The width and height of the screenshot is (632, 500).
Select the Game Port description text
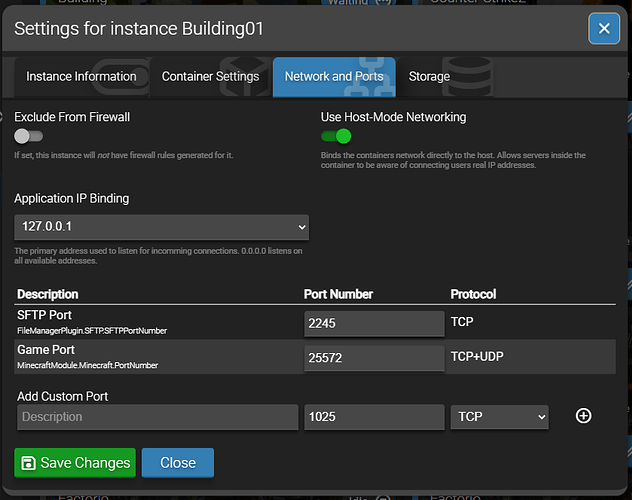pos(46,350)
